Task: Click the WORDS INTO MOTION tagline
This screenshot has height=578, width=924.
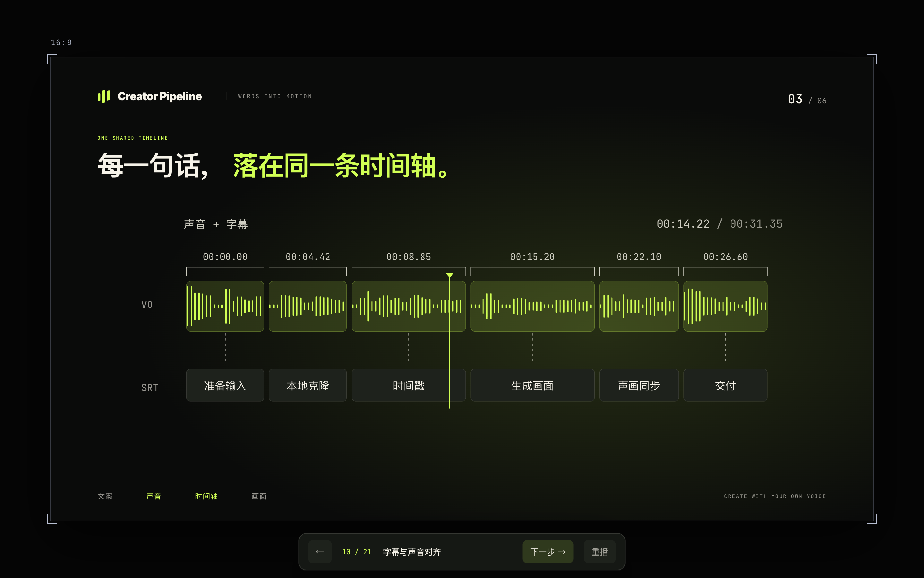Action: click(275, 96)
